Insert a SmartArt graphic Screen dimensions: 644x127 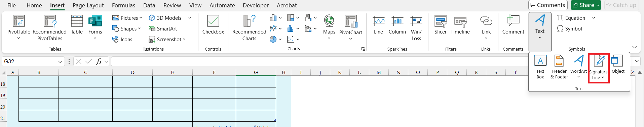163,29
